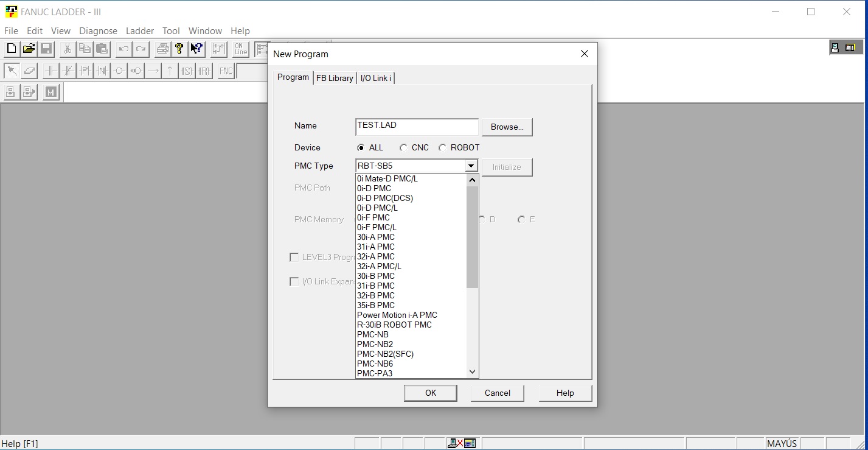Image resolution: width=868 pixels, height=450 pixels.
Task: Click the ON Line mode toolbar icon
Action: tap(240, 49)
